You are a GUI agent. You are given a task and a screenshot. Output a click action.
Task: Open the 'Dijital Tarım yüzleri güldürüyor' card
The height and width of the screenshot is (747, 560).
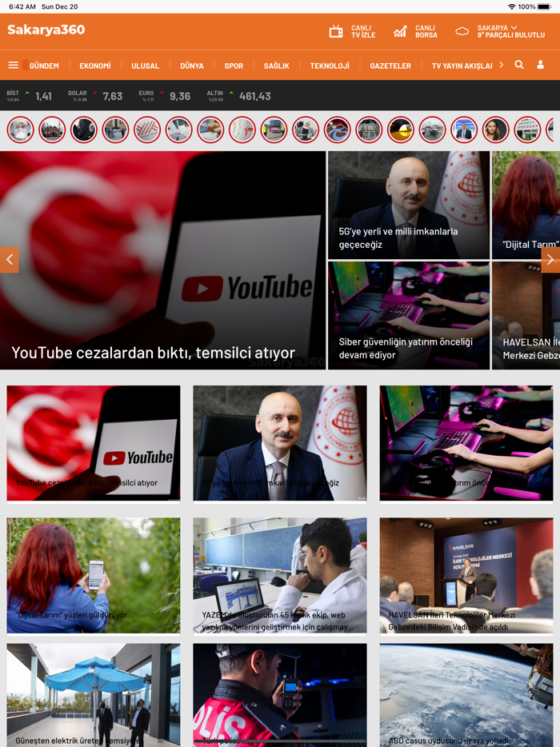[x=94, y=576]
